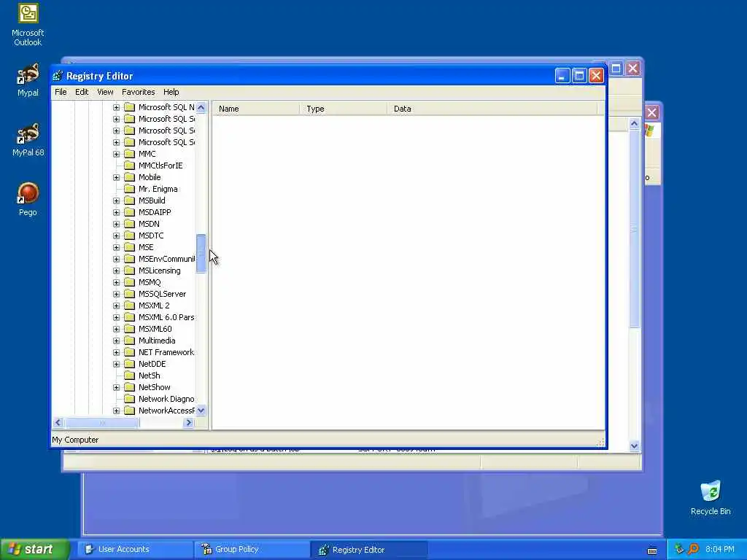Expand the Mobile registry key
The width and height of the screenshot is (747, 560).
(x=116, y=177)
